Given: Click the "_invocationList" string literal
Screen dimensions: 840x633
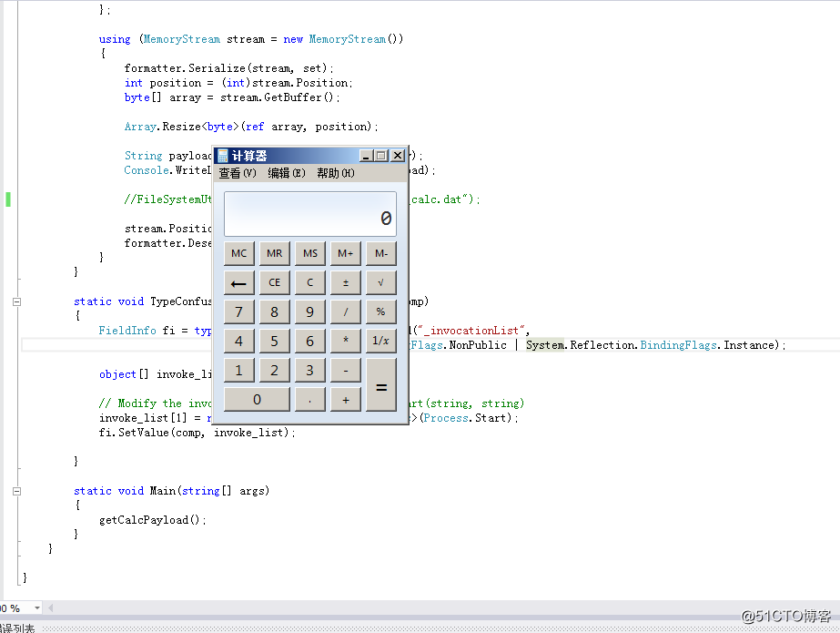Looking at the screenshot, I should 471,331.
